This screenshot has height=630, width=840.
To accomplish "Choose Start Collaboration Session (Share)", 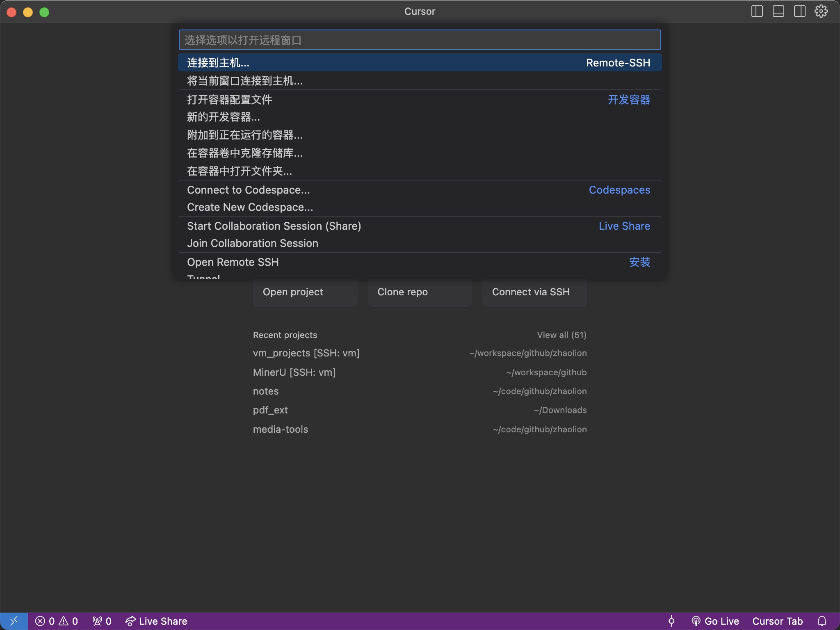I will click(420, 226).
